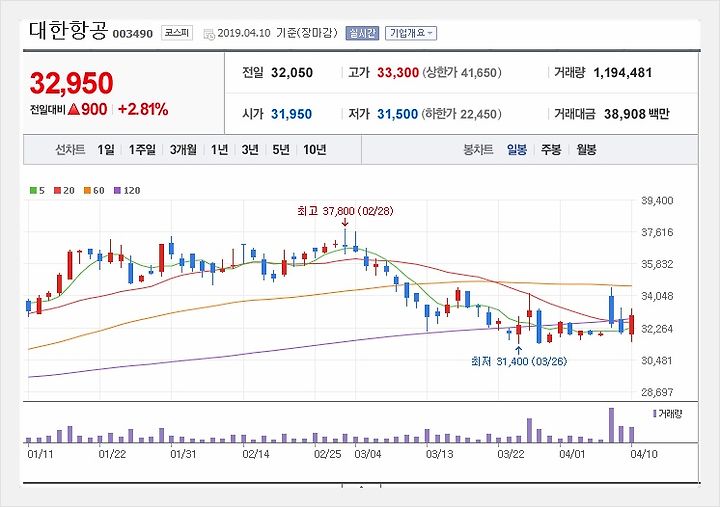Click the 코스피 market badge
The image size is (720, 507).
[177, 33]
